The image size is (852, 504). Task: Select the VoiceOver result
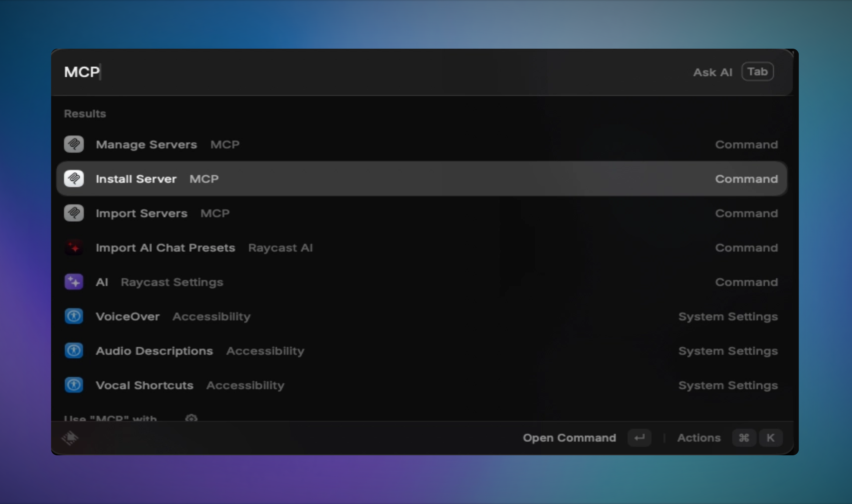(421, 316)
